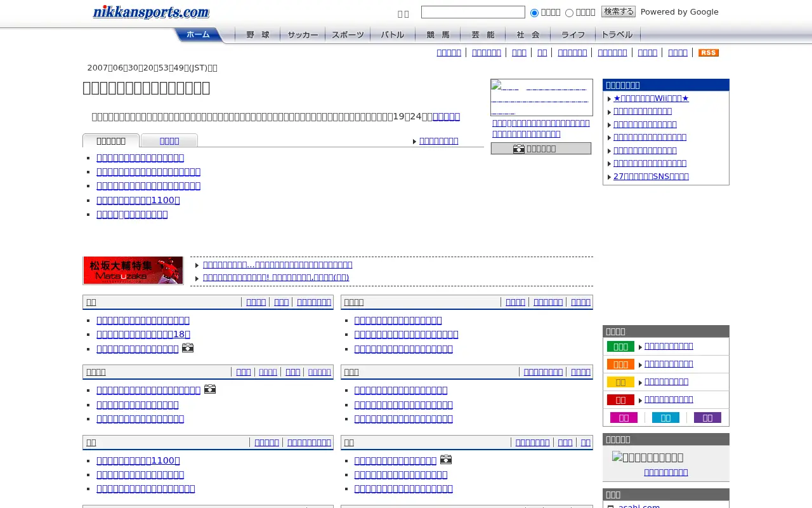Select the second search scope radio button

[x=569, y=13]
